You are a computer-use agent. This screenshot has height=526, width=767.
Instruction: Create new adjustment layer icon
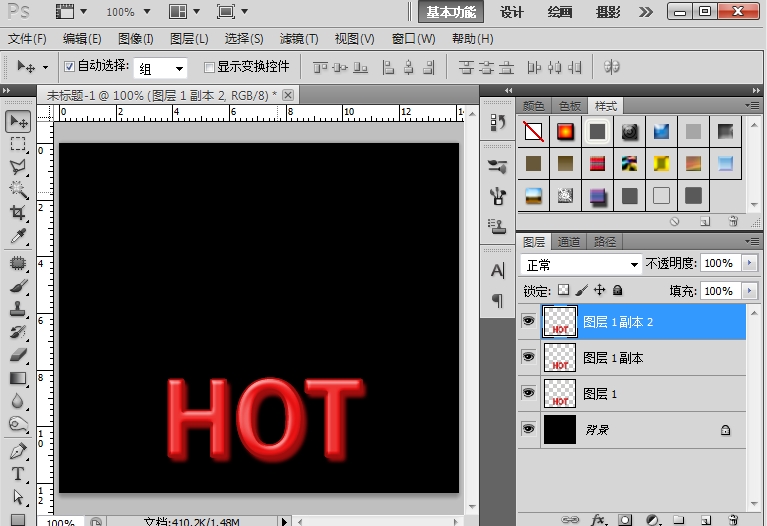[x=653, y=520]
